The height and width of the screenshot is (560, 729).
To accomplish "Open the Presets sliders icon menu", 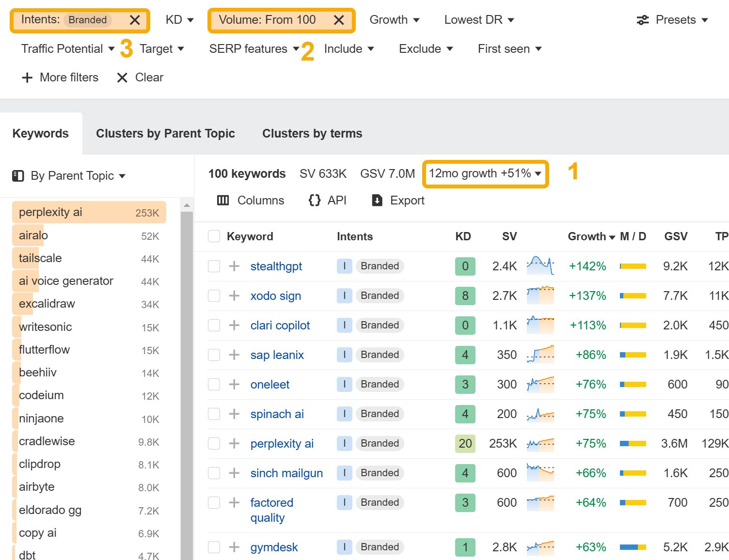I will click(x=643, y=20).
